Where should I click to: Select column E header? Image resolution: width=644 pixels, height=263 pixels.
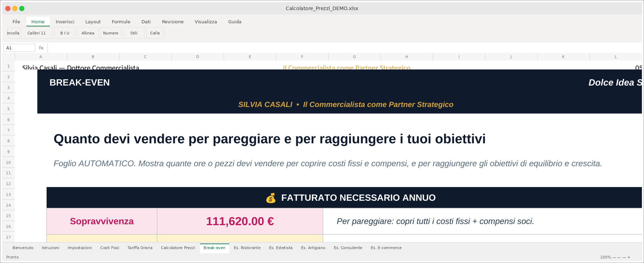250,57
